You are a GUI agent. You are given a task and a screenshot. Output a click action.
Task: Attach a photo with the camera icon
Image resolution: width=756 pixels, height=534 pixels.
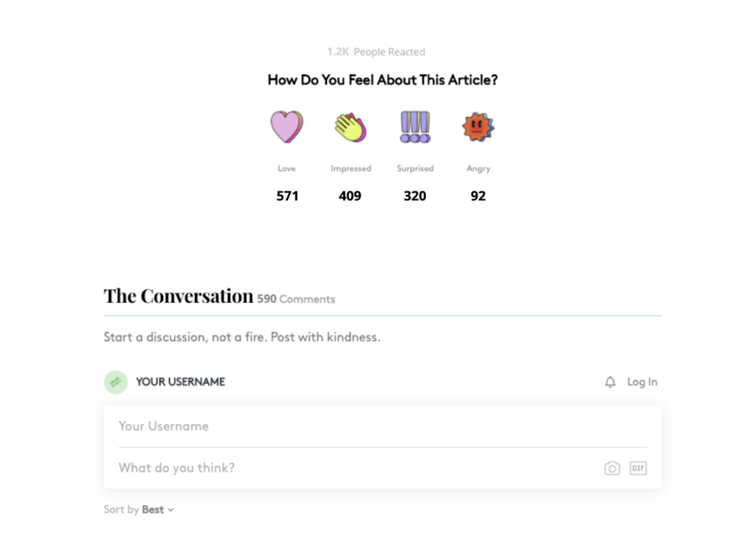[x=612, y=468]
